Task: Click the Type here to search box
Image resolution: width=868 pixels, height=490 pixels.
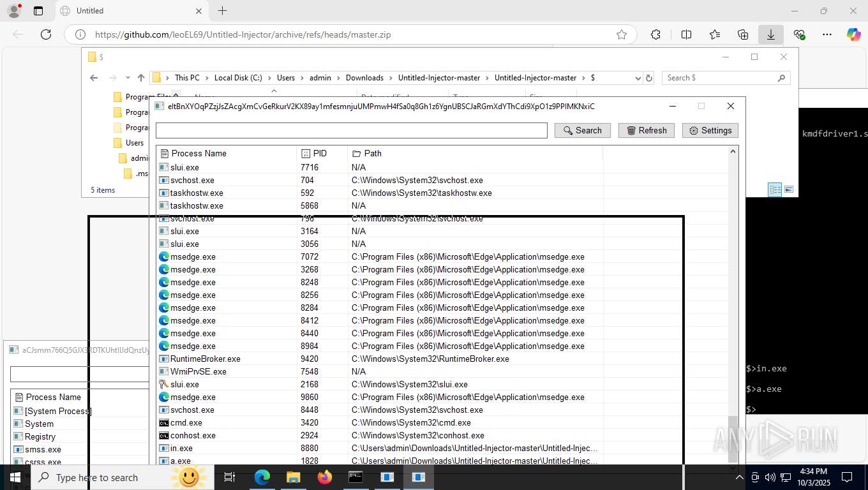Action: pos(121,477)
